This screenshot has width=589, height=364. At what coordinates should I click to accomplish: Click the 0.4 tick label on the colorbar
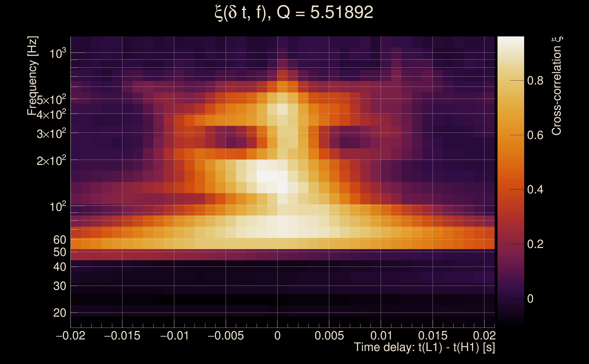pos(535,190)
